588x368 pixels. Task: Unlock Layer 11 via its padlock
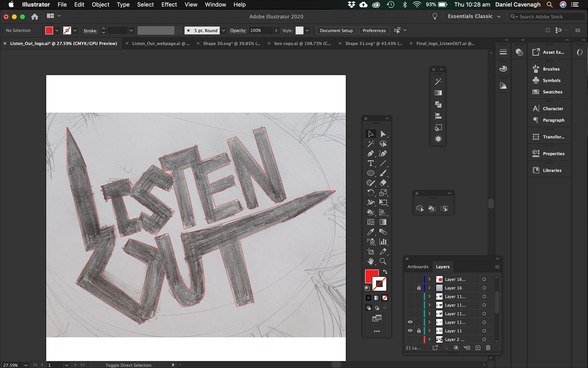click(419, 331)
